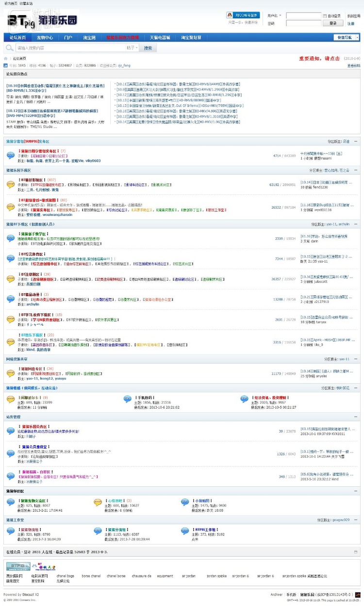This screenshot has width=364, height=616.
Task: Click the BTpig 猪猪乐园 site logo
Action: click(42, 20)
